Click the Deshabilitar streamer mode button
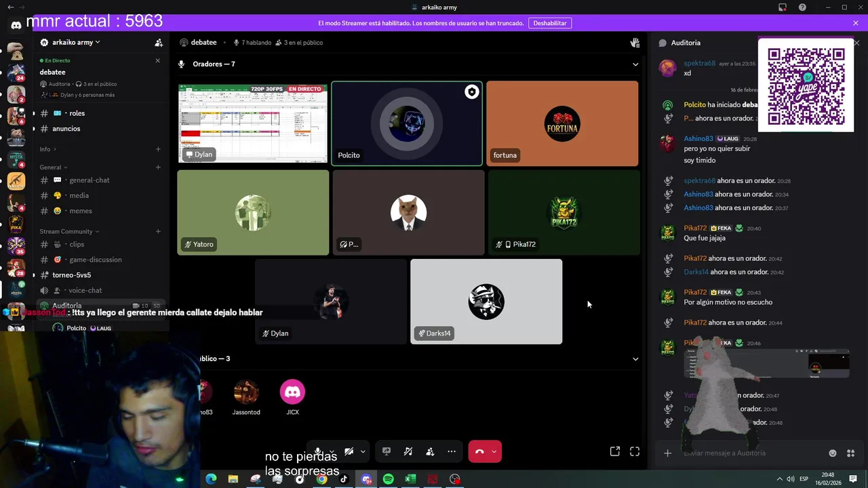The image size is (868, 488). tap(549, 23)
